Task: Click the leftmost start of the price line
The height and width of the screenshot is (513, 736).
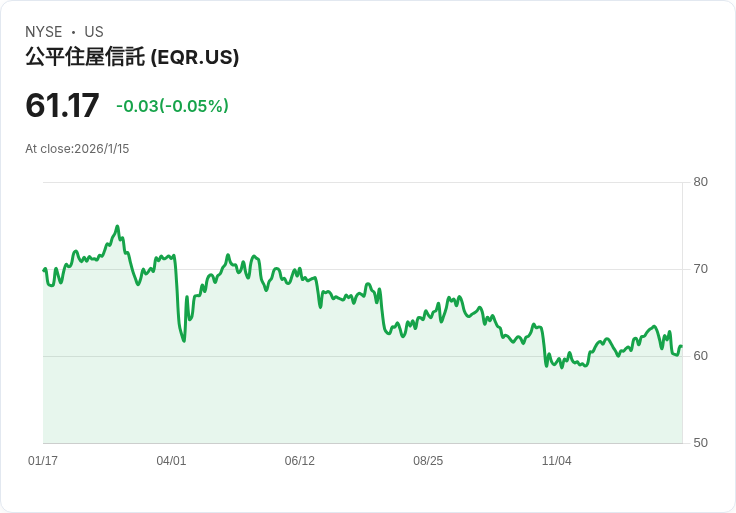Action: [x=44, y=269]
